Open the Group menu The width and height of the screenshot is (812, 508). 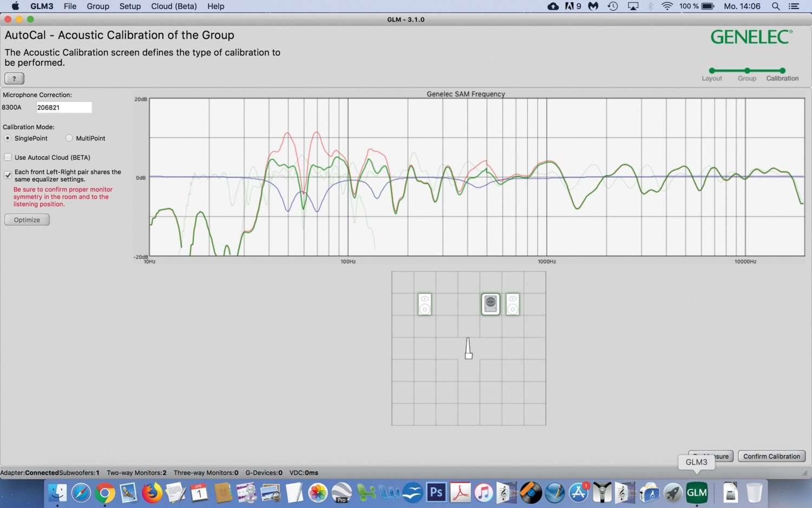coord(98,6)
